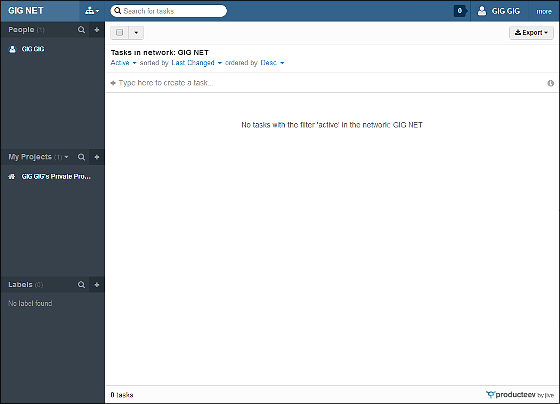Switch the Desc order dropdown
The image size is (560, 404).
(x=272, y=63)
